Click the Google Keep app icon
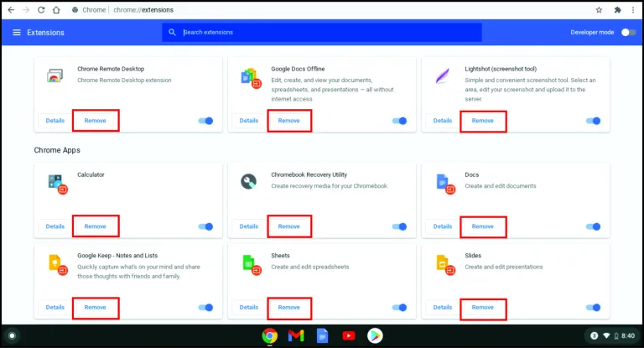 [57, 265]
